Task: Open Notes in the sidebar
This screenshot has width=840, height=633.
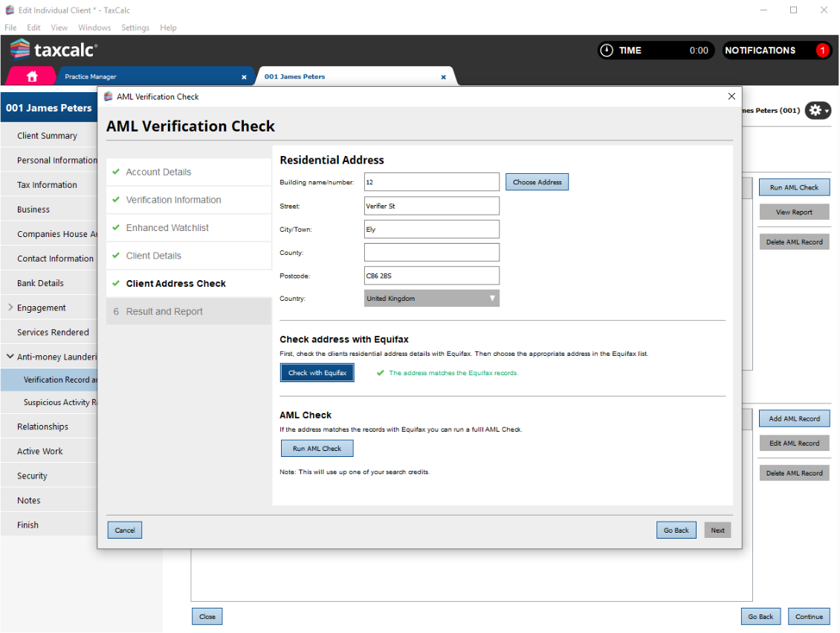Action: click(49, 500)
